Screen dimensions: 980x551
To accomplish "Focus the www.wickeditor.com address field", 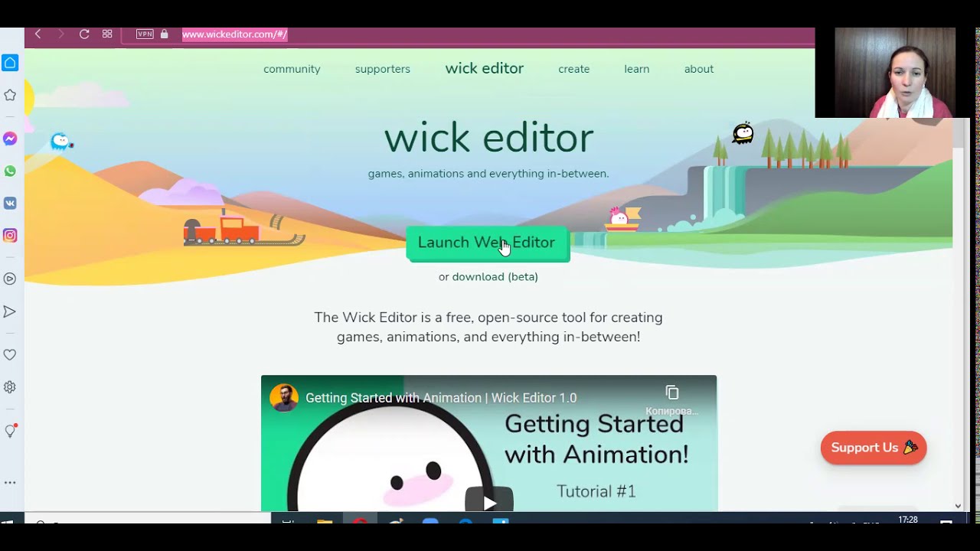I will (x=234, y=34).
